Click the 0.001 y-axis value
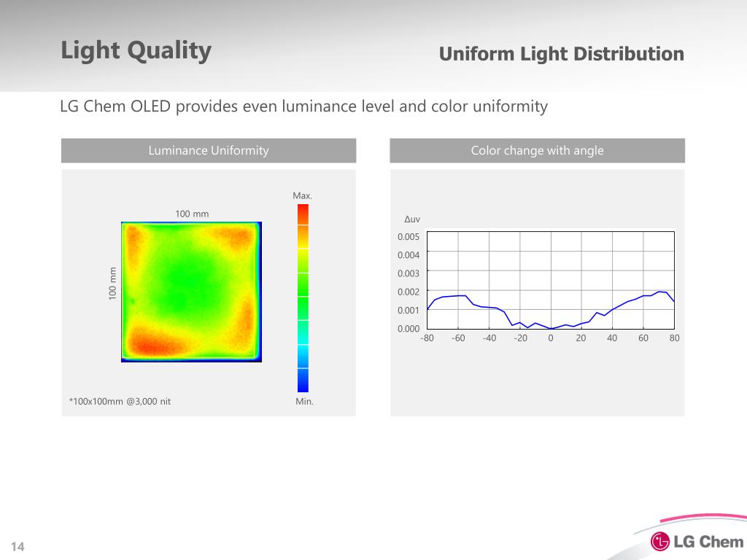 [x=409, y=311]
